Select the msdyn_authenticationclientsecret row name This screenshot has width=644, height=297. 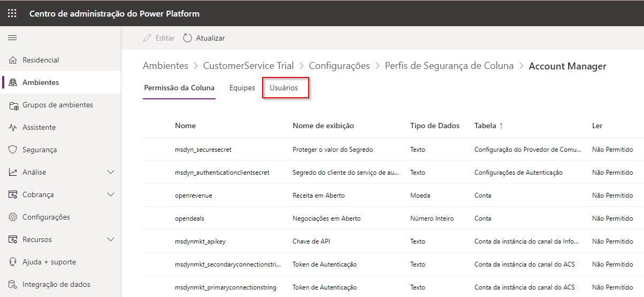point(222,173)
